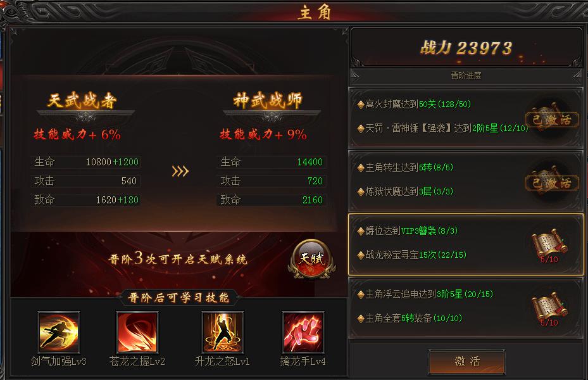The width and height of the screenshot is (588, 380).
Task: Select the 爵位达到VIP3 progress panel
Action: point(466,244)
